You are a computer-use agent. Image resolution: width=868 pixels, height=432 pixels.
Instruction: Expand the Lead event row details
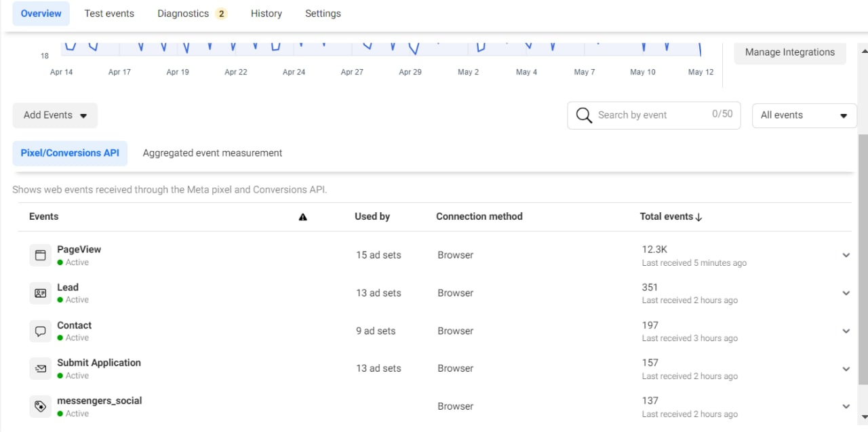click(846, 294)
